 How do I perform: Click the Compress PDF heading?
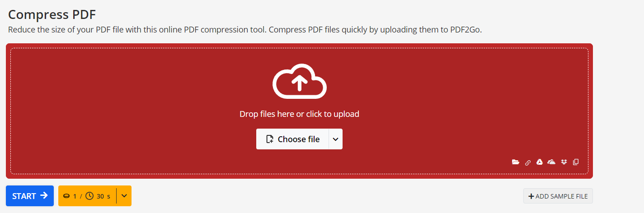[x=52, y=14]
